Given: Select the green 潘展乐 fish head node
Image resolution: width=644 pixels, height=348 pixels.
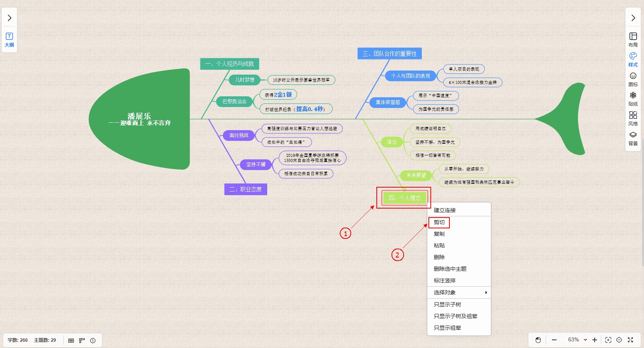Looking at the screenshot, I should (x=139, y=119).
